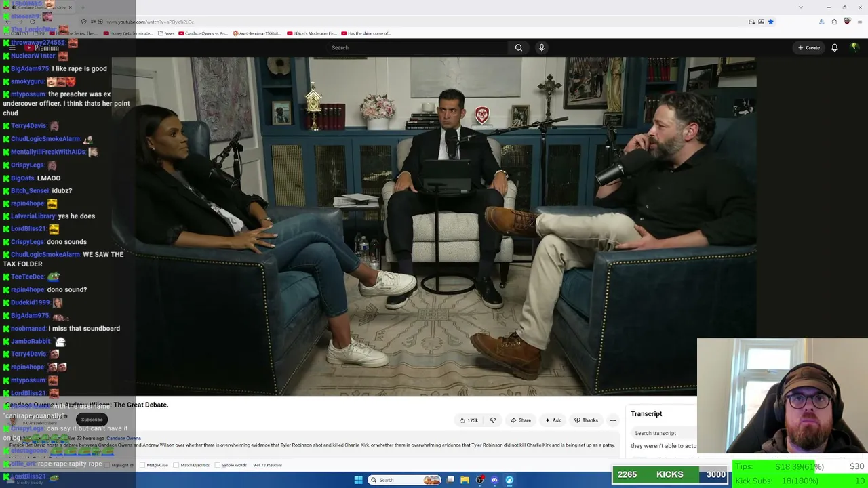Click chat message "i miss that soundboard"

pyautogui.click(x=84, y=329)
